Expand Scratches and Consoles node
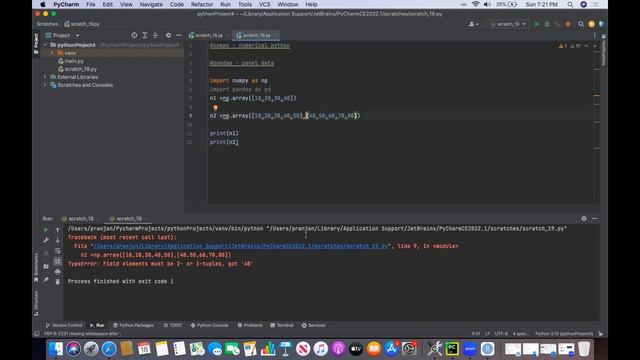Image resolution: width=640 pixels, height=360 pixels. [45, 85]
